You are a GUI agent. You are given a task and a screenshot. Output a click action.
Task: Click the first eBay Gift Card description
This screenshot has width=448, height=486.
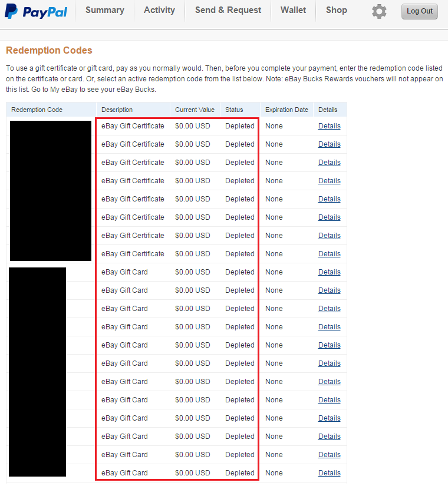click(x=124, y=272)
